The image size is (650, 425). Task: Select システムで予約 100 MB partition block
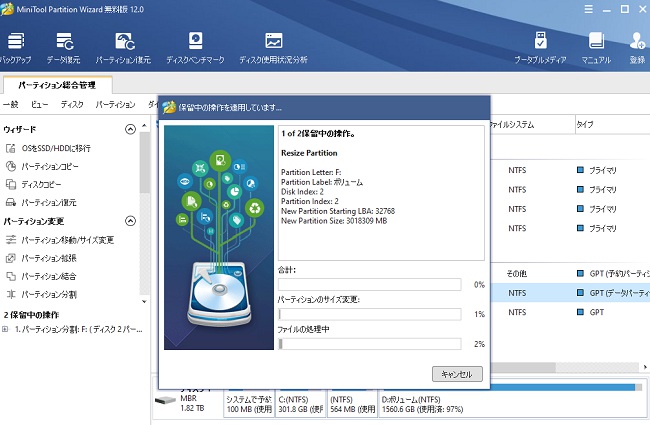point(249,403)
